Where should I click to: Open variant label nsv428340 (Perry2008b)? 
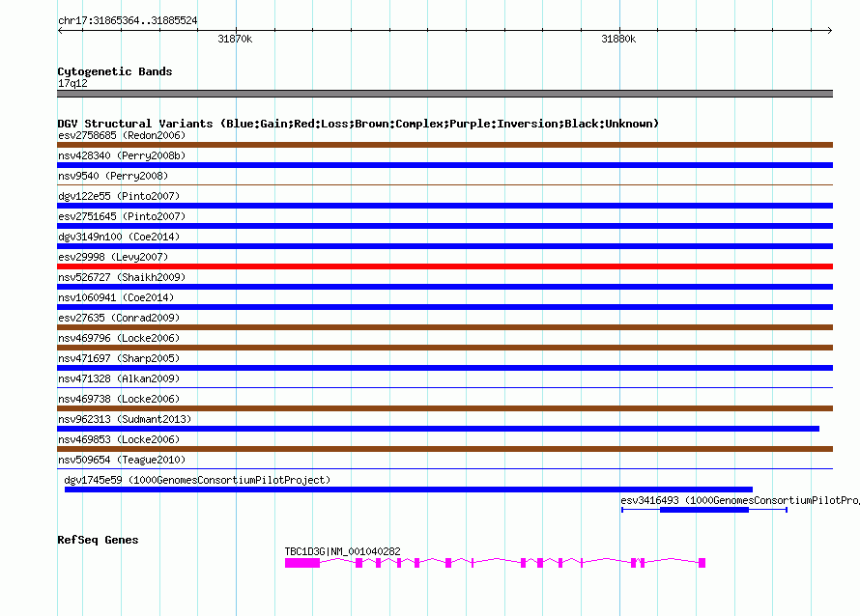point(122,155)
